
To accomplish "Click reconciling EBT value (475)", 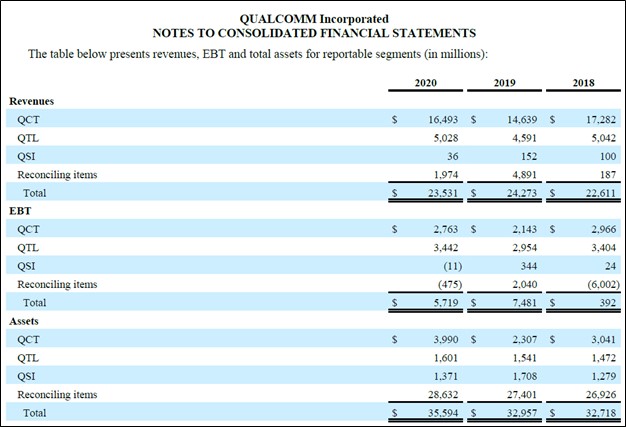I will point(450,285).
